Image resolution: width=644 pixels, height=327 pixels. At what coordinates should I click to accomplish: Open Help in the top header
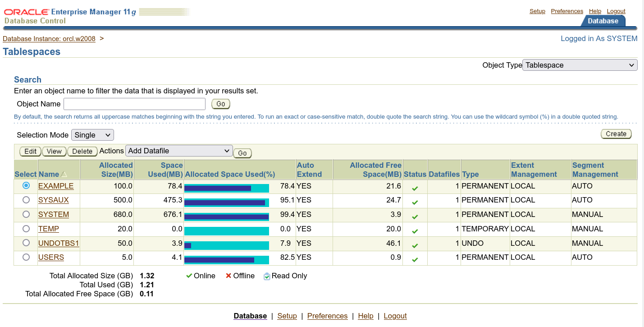tap(595, 11)
